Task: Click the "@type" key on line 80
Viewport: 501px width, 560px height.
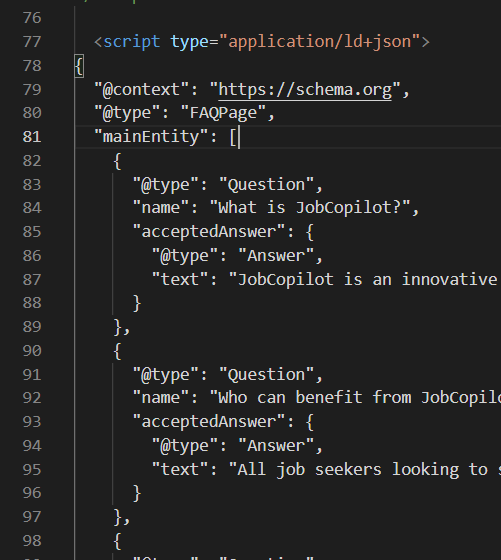Action: point(127,113)
